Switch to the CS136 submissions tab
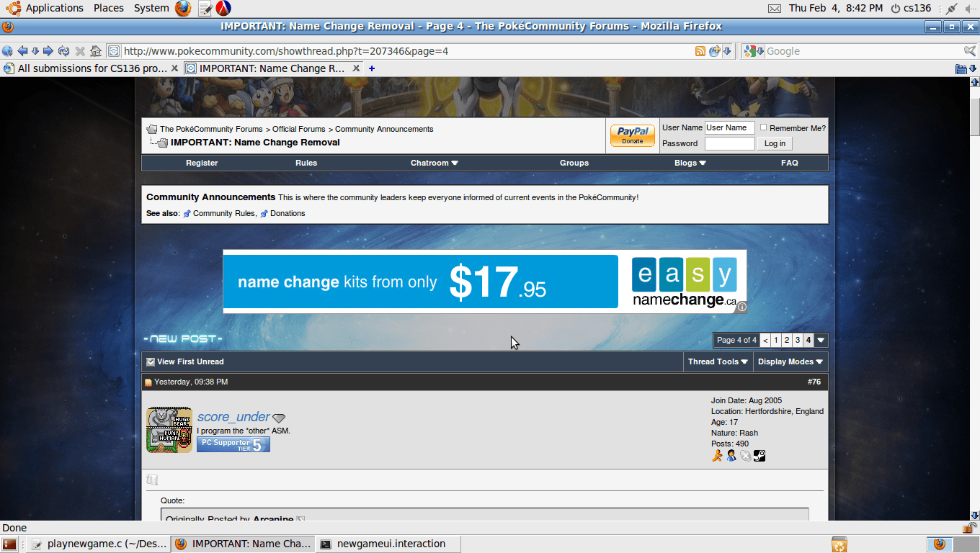980x553 pixels. [x=92, y=68]
